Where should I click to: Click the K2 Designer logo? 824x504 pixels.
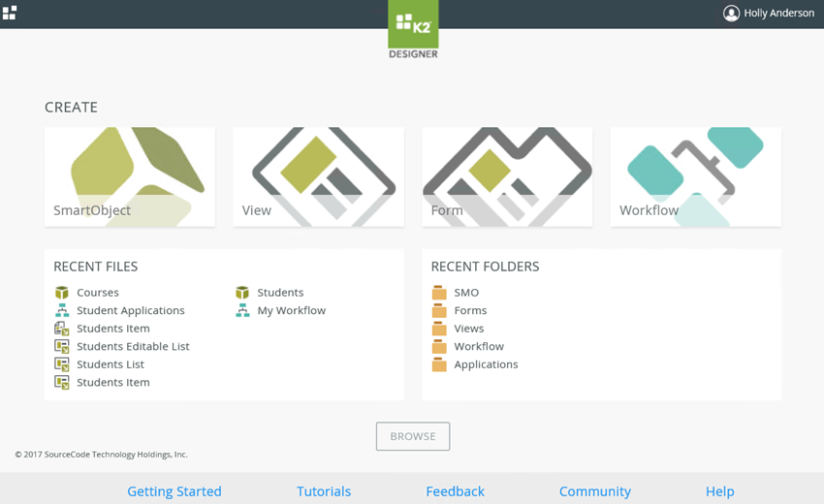[413, 29]
